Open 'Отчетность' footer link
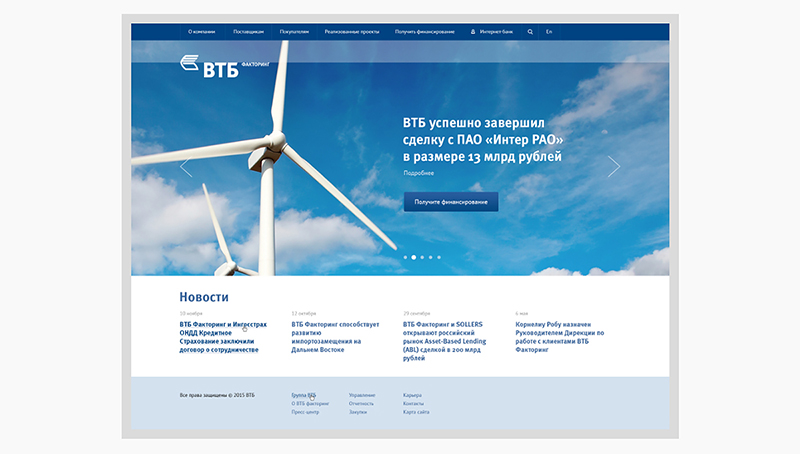 tap(361, 403)
